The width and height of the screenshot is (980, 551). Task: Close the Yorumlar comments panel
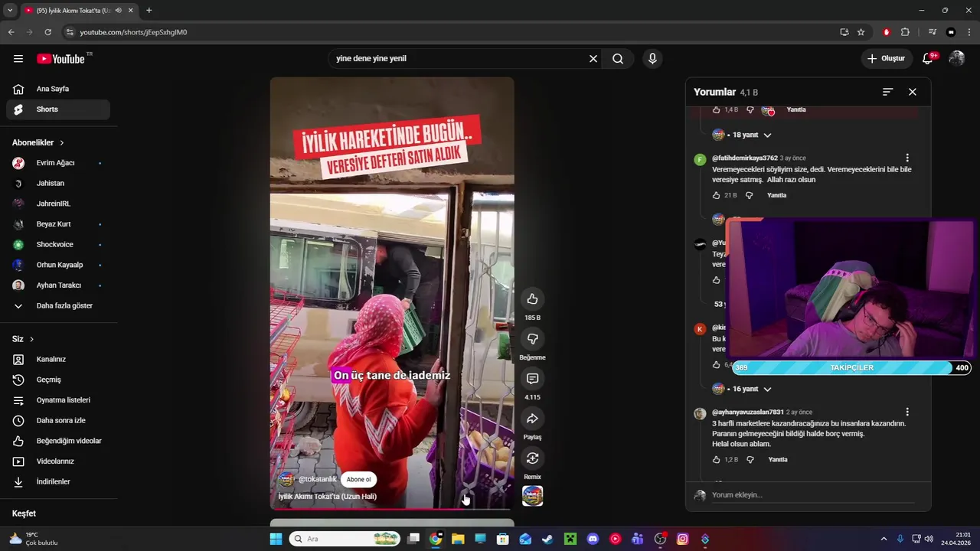pos(912,92)
